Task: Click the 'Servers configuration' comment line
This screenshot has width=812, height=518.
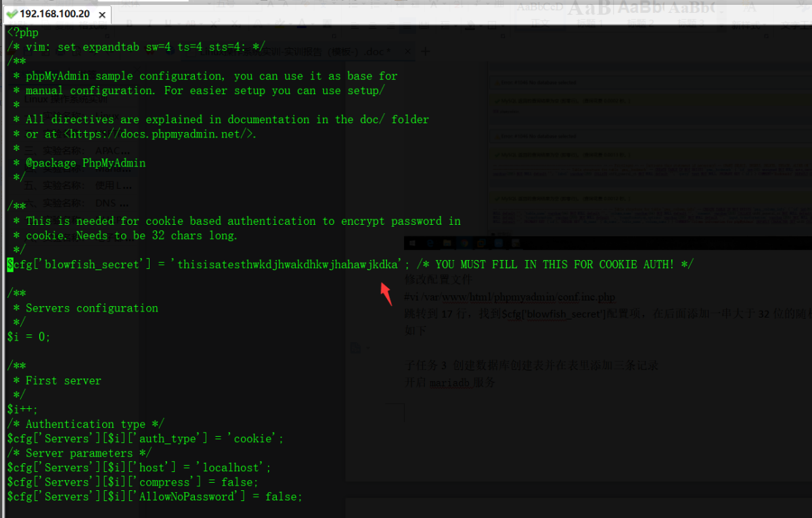Action: point(85,308)
